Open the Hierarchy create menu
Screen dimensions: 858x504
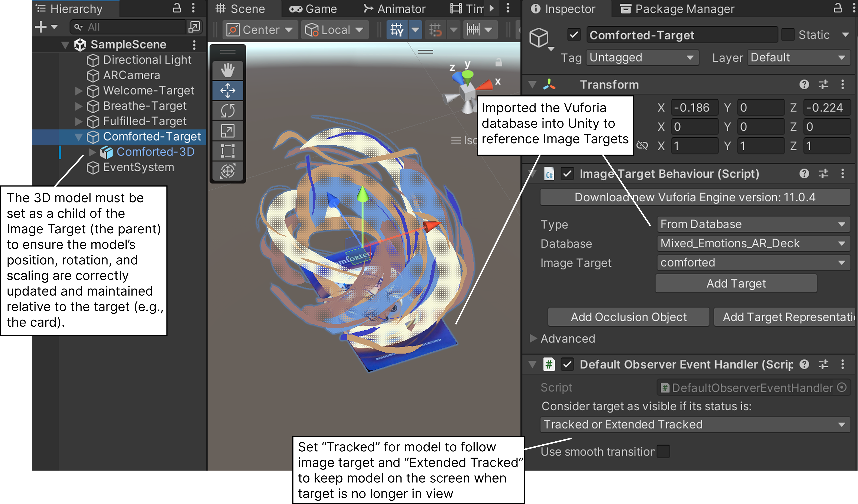click(46, 27)
